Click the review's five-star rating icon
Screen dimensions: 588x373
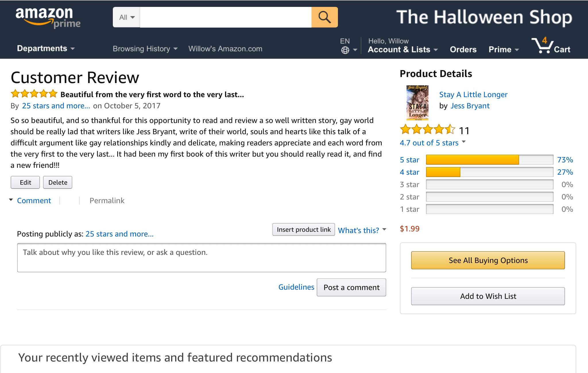coord(34,94)
